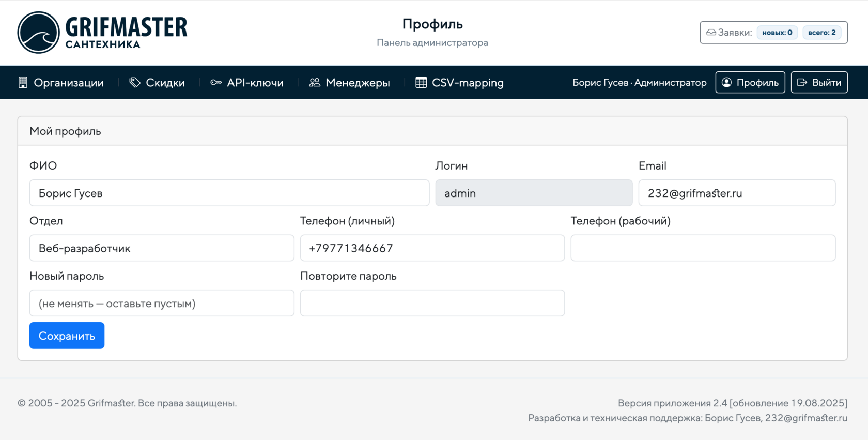Screen dimensions: 868x440
Task: Focus the Email input field
Action: pyautogui.click(x=737, y=193)
